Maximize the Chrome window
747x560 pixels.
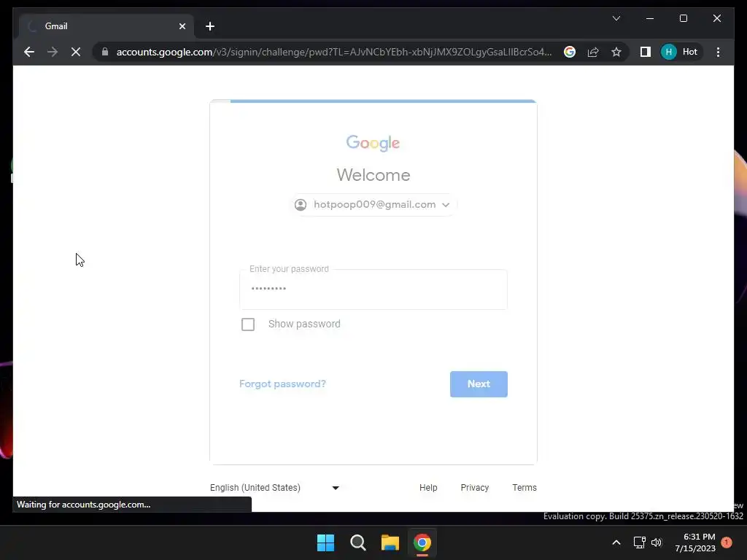pos(683,18)
